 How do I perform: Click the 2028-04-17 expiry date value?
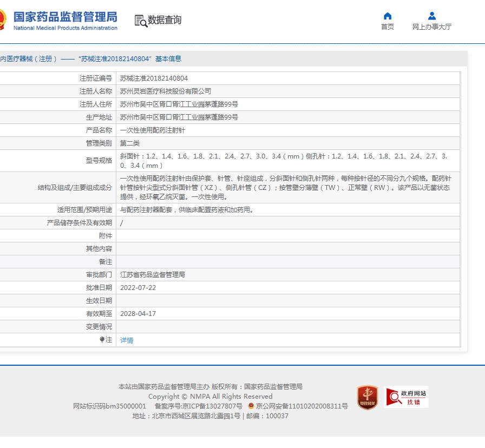(137, 314)
